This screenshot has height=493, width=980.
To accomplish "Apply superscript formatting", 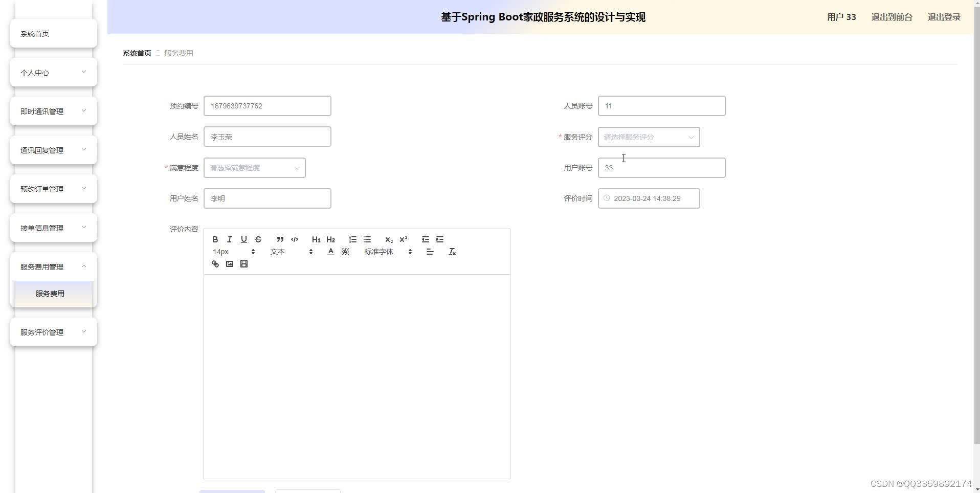I will 403,239.
